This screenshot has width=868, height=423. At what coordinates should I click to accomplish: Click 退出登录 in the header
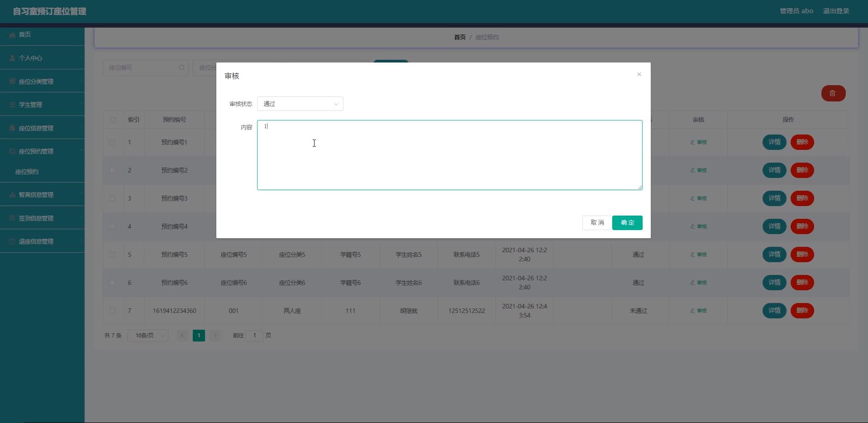(836, 11)
